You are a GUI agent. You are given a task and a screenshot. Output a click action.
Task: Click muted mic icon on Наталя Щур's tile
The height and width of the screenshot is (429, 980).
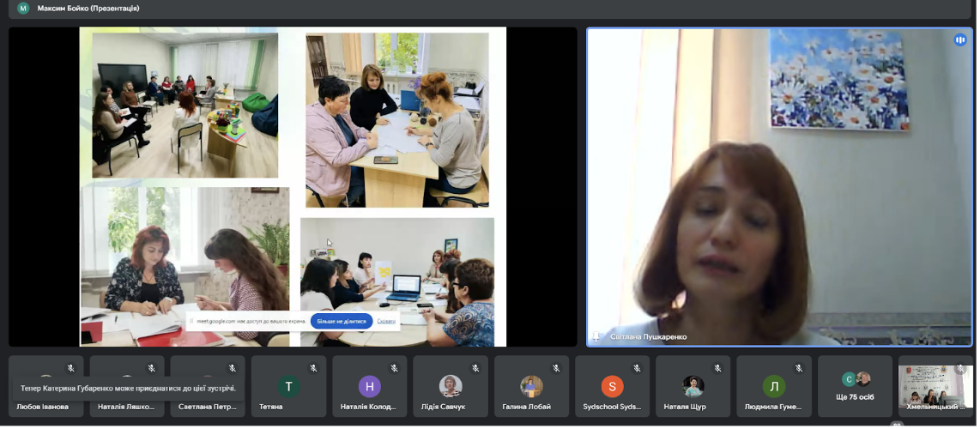tap(717, 368)
